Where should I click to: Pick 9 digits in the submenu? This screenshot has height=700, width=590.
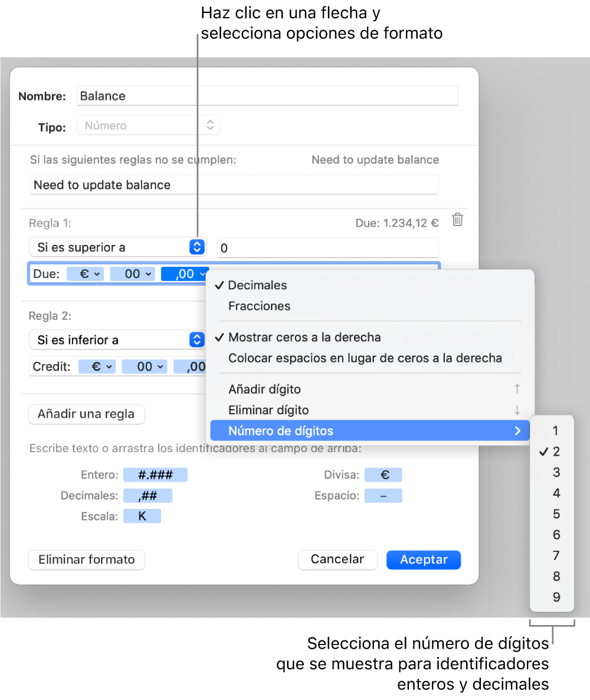552,597
